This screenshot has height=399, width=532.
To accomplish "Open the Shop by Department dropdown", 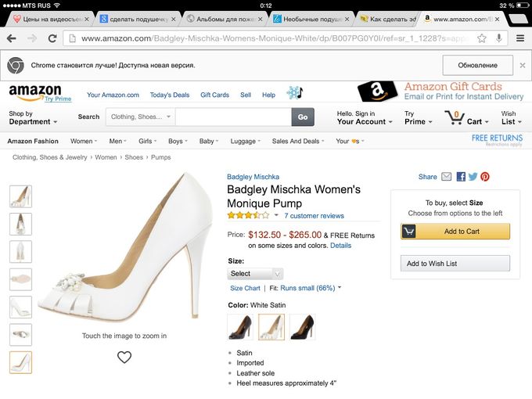I will coord(33,117).
